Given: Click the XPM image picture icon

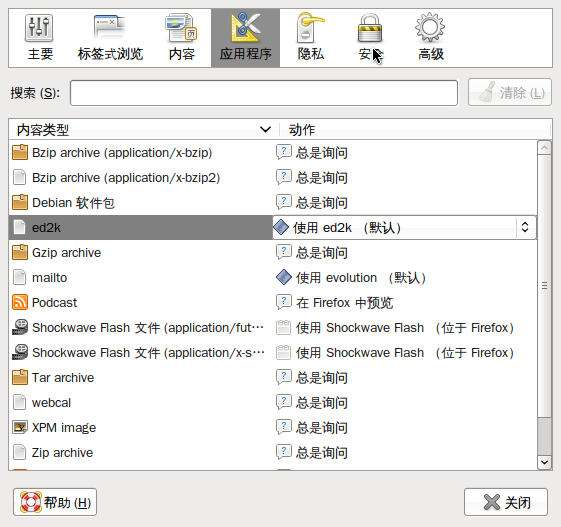Looking at the screenshot, I should (20, 428).
